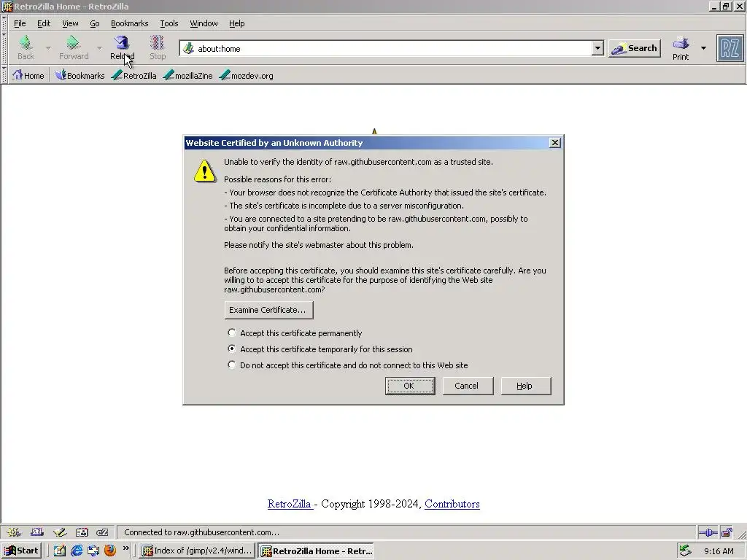This screenshot has height=560, width=747.
Task: Open Mail from the status bar component icons
Action: coord(36,532)
